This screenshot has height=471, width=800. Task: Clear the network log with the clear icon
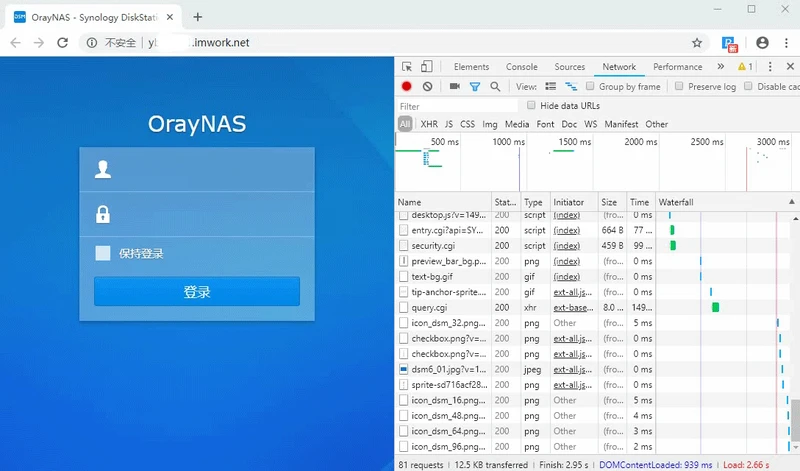(428, 86)
